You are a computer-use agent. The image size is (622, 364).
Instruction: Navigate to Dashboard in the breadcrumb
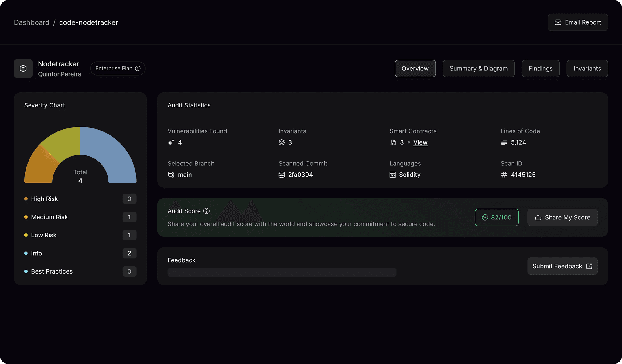pos(32,22)
